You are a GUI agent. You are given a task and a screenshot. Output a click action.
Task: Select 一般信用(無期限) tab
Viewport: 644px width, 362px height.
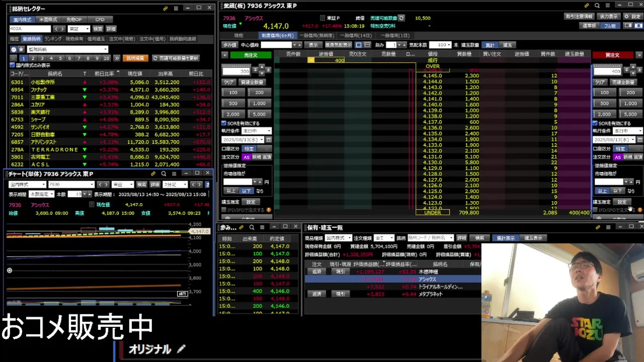pos(316,36)
